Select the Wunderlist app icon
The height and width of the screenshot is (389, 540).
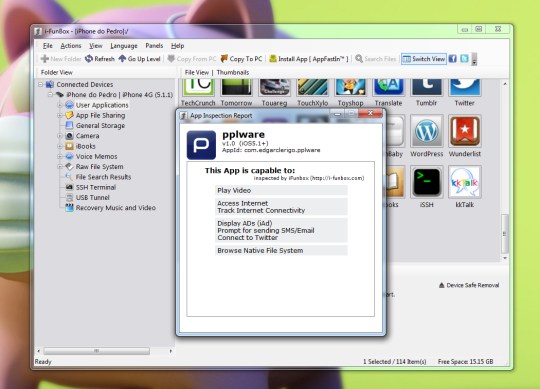pyautogui.click(x=465, y=131)
